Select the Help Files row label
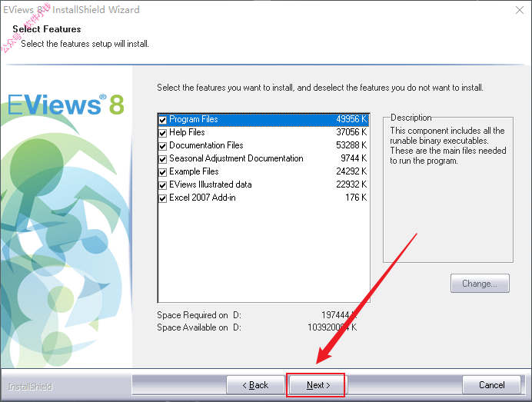 [x=187, y=132]
